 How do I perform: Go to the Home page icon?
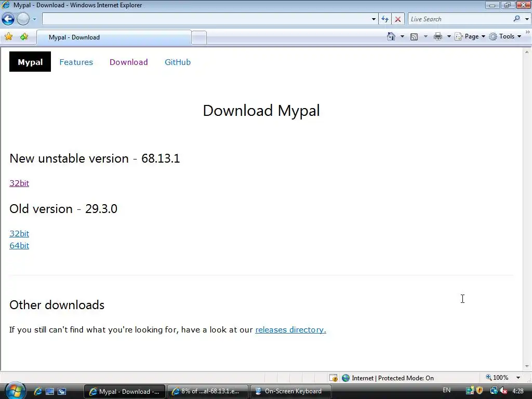coord(391,36)
